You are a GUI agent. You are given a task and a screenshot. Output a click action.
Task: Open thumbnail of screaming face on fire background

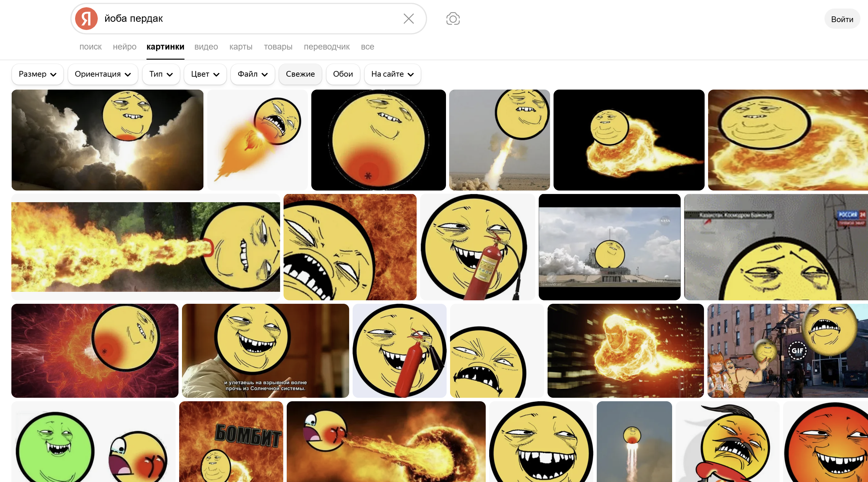pos(350,247)
